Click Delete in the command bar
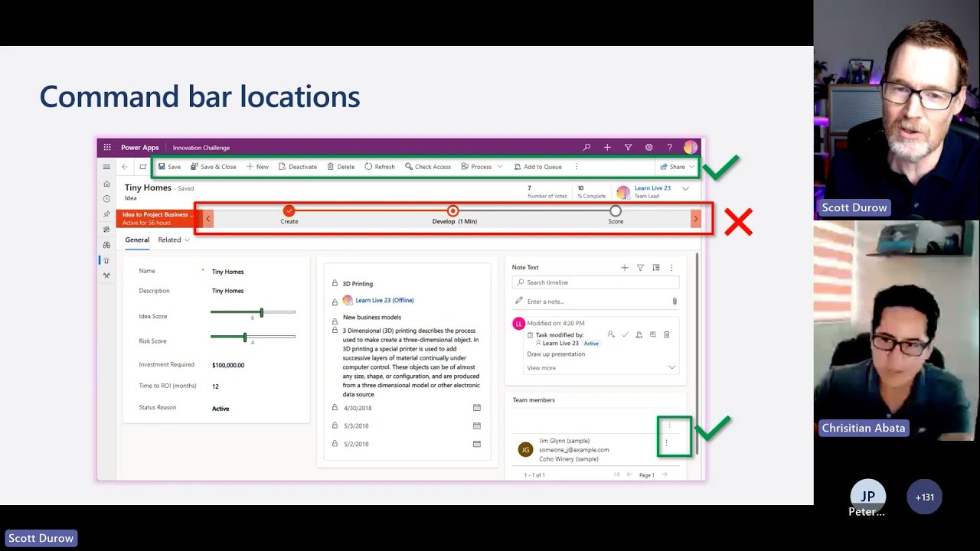 [x=341, y=166]
